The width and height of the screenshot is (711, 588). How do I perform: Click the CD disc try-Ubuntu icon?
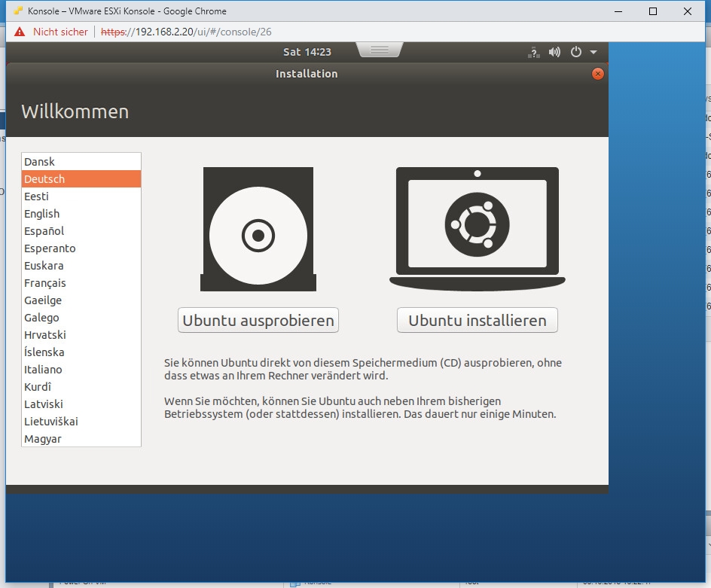pyautogui.click(x=258, y=230)
